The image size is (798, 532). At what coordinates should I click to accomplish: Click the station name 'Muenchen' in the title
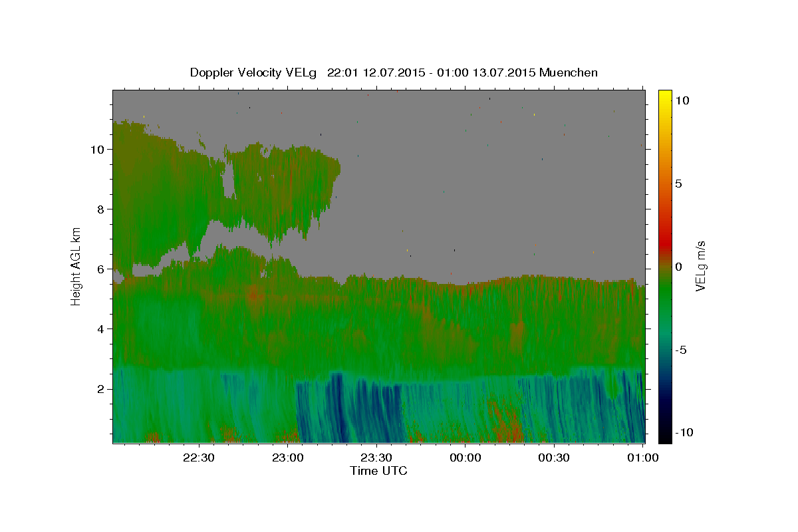(x=569, y=72)
